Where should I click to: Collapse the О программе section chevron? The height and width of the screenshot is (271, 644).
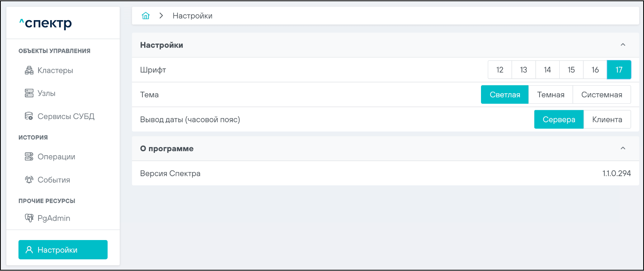pos(623,148)
